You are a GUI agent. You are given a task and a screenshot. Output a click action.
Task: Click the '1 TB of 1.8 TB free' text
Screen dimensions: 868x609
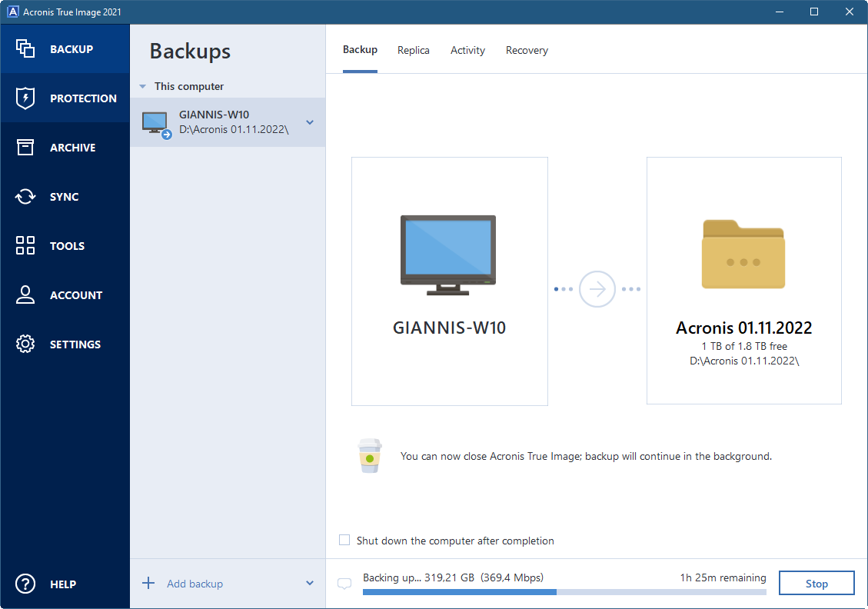[744, 346]
